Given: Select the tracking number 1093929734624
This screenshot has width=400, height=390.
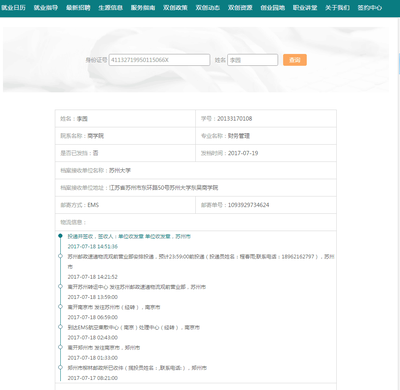Looking at the screenshot, I should click(x=248, y=205).
